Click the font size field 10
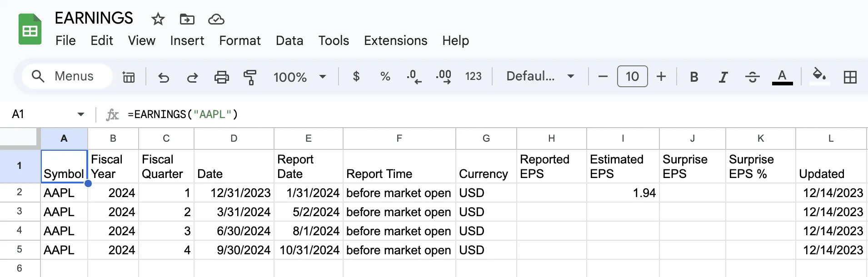868x277 pixels. [x=632, y=76]
